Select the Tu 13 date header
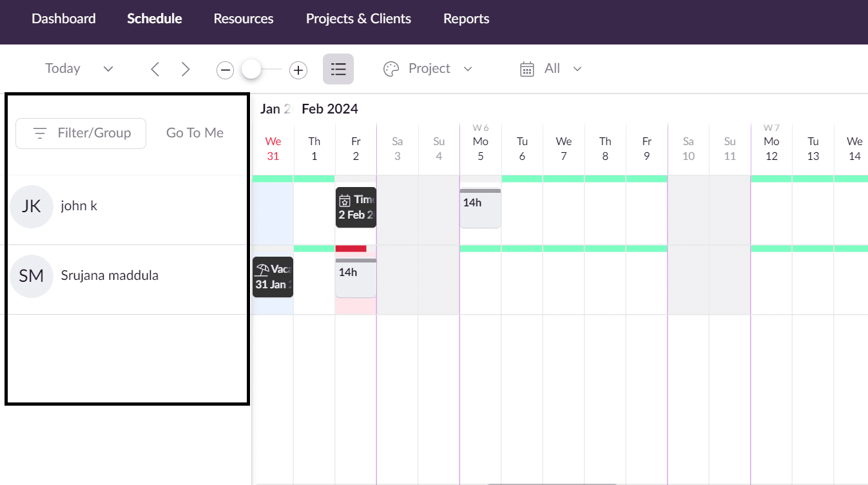Screen dimensions: 868x485 tap(813, 148)
